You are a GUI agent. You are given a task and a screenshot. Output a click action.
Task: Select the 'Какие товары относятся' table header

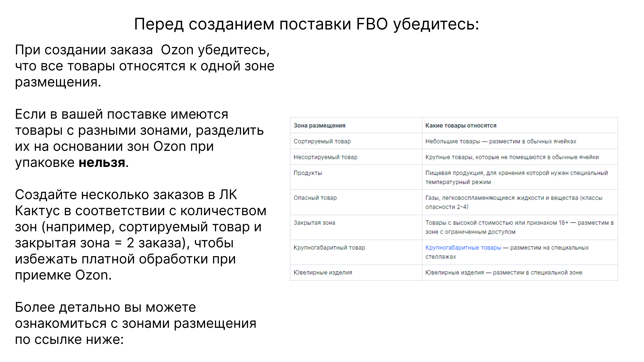click(461, 125)
